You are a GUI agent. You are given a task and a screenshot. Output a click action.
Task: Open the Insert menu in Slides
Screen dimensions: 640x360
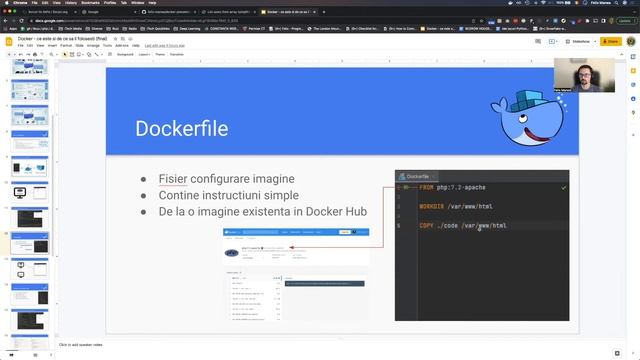point(52,46)
